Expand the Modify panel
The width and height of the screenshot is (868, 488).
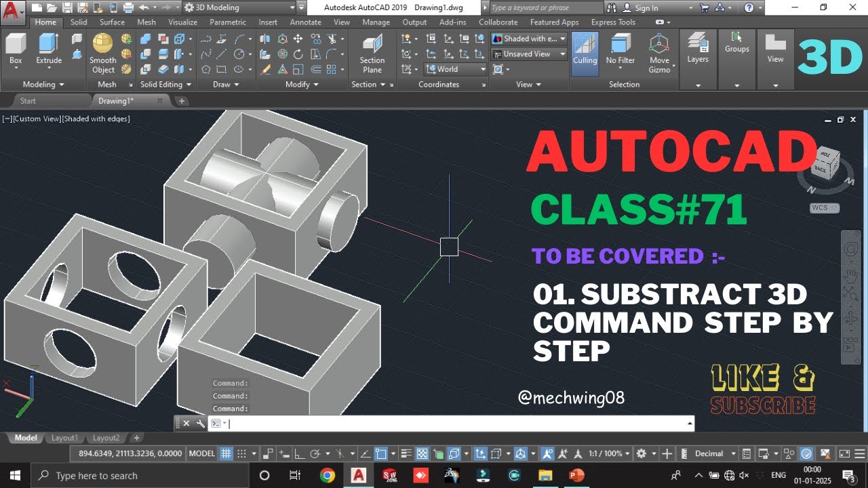point(302,84)
